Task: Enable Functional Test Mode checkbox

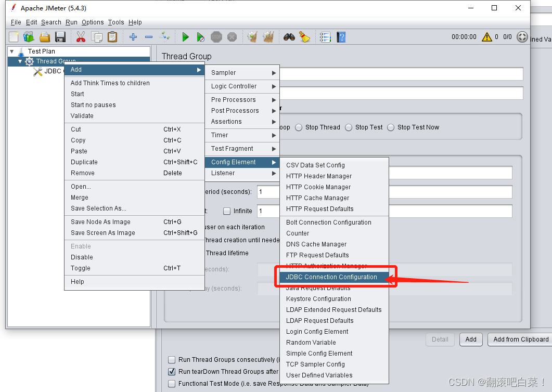Action: [172, 384]
